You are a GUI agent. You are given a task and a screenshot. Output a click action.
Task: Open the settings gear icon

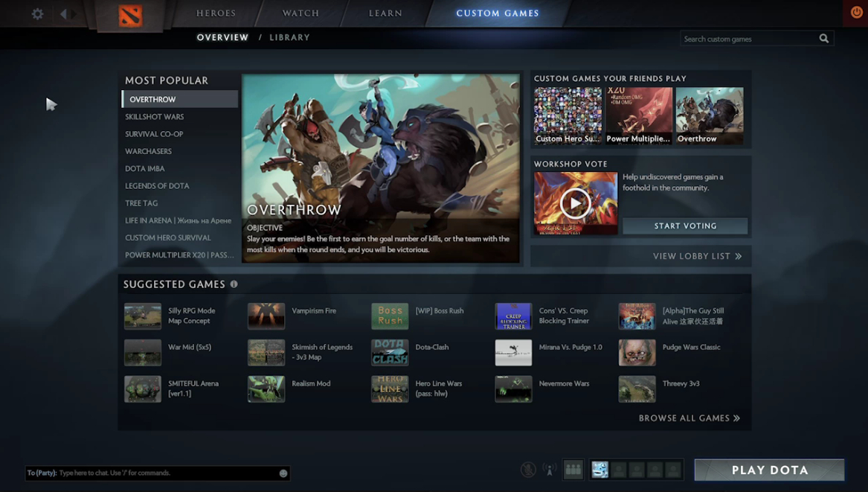pos(37,14)
